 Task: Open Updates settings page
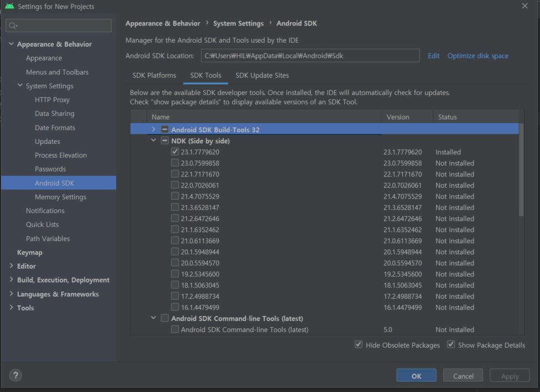pos(47,142)
